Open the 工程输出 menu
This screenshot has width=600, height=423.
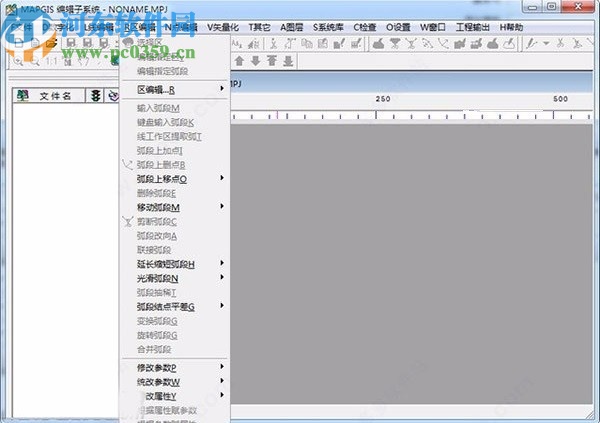pyautogui.click(x=473, y=28)
